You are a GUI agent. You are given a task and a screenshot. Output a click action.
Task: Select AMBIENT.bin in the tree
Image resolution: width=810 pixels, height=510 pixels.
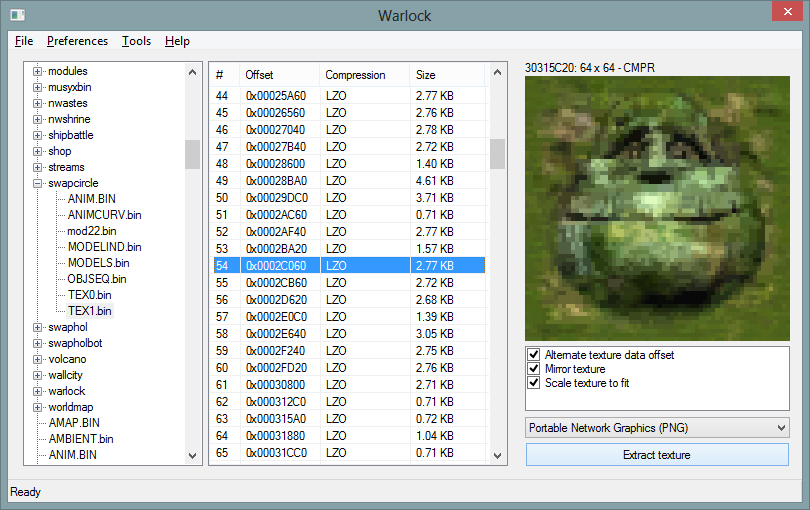coord(81,439)
